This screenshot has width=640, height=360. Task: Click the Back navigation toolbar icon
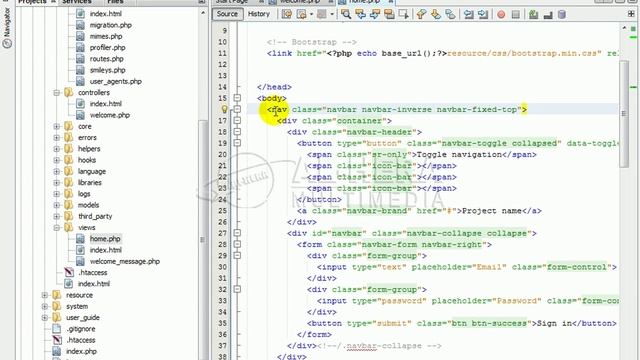(302, 14)
